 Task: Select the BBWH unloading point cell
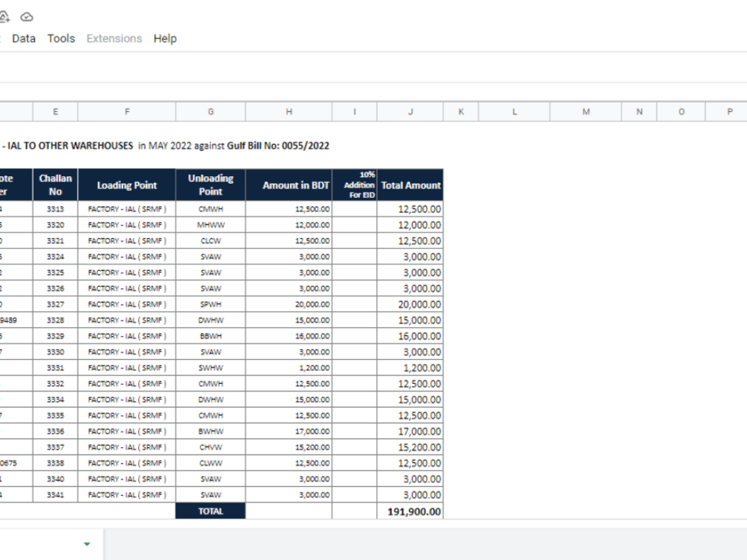point(211,336)
